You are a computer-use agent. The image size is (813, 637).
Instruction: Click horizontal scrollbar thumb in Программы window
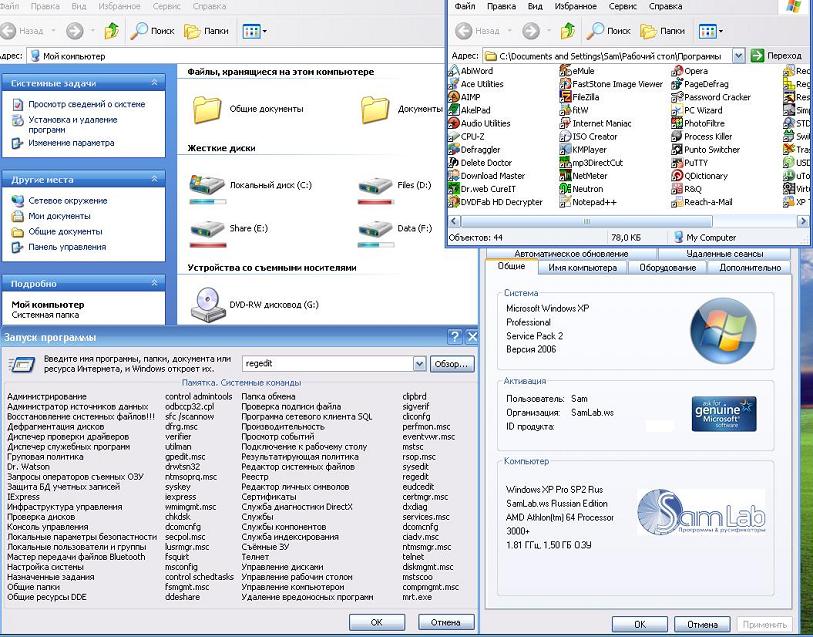point(586,221)
